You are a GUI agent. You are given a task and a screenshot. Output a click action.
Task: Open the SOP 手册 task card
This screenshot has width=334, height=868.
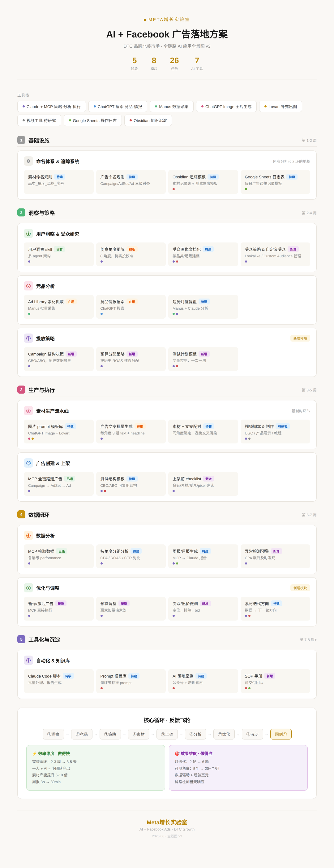(x=275, y=681)
